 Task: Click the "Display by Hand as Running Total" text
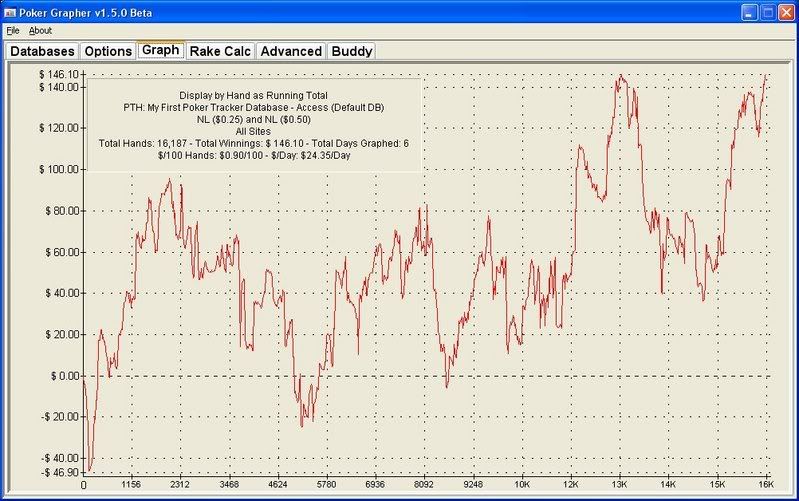point(253,95)
